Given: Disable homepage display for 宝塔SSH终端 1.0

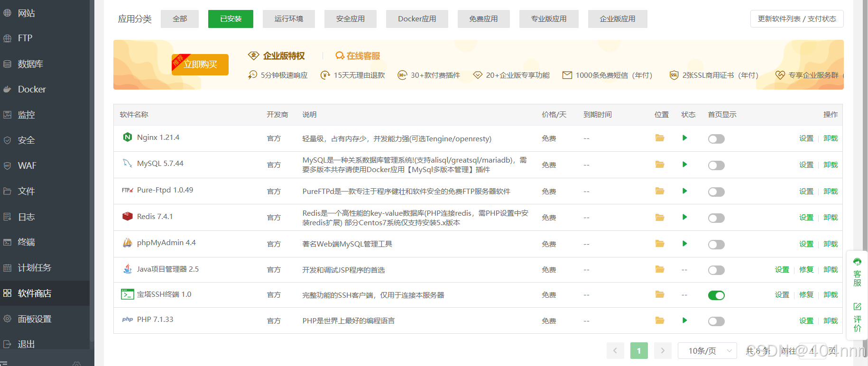Looking at the screenshot, I should pyautogui.click(x=716, y=295).
